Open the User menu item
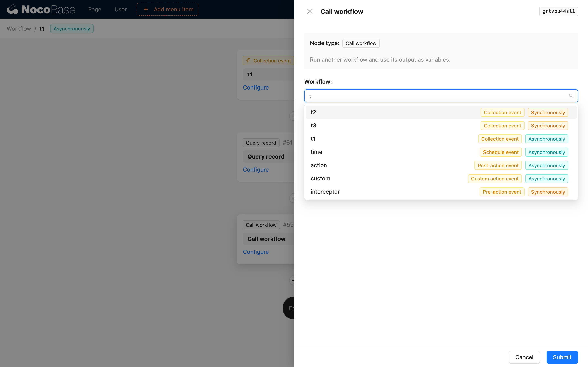 (120, 9)
